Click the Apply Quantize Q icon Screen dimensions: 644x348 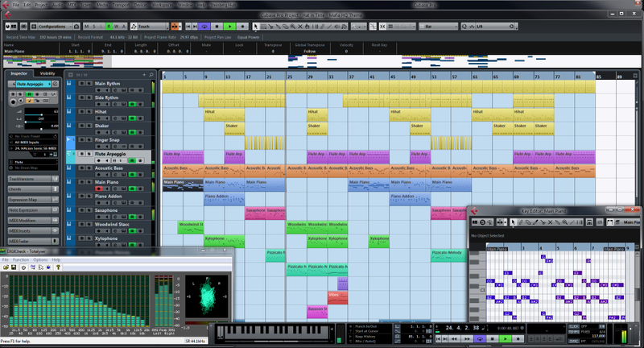click(464, 27)
